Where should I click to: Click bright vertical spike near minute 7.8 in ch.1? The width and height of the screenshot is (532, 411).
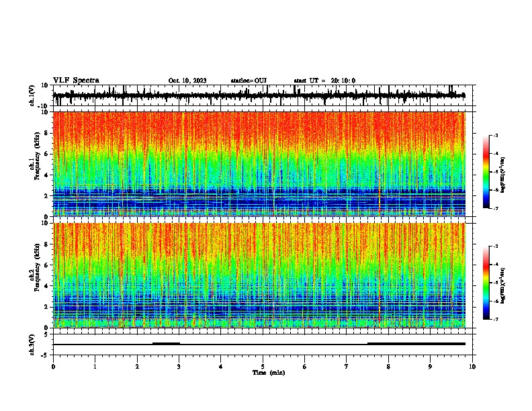[380, 164]
